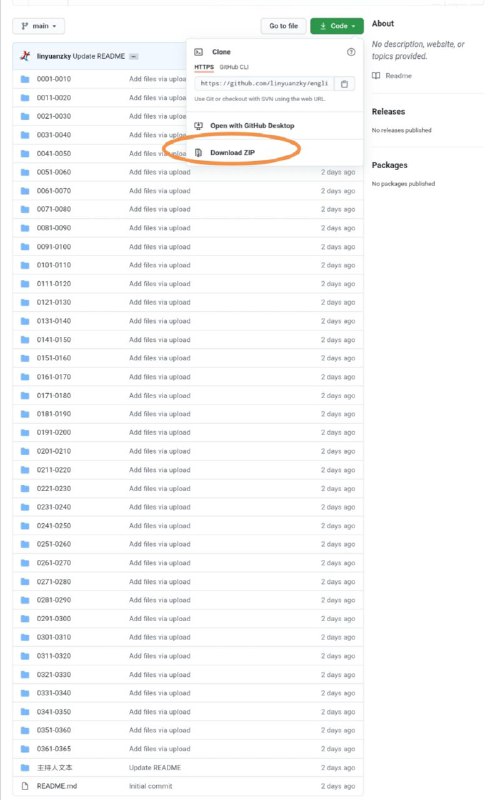Click file icon of README.md
The width and height of the screenshot is (495, 800).
(x=24, y=786)
